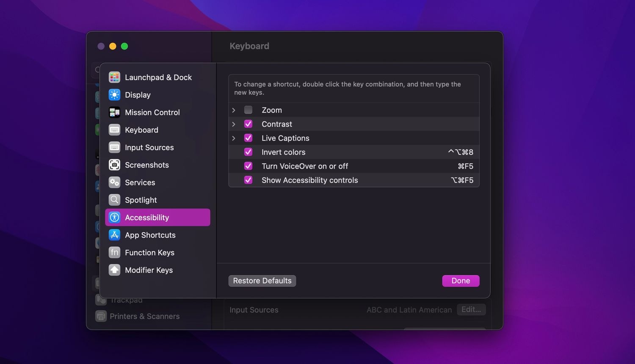Click the App Shortcuts icon

(x=114, y=235)
